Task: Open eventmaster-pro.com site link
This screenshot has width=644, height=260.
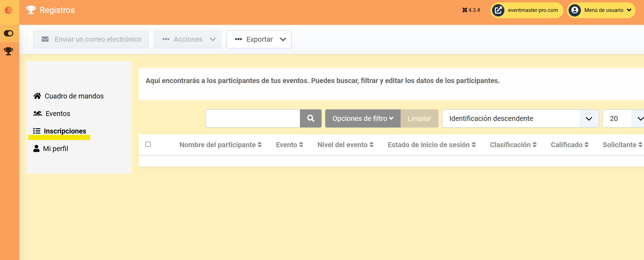Action: (x=526, y=10)
